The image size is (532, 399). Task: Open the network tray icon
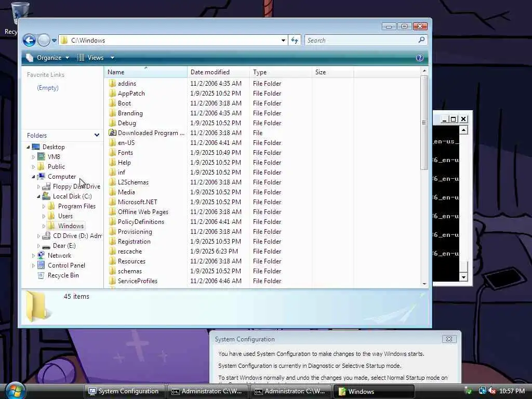click(482, 391)
